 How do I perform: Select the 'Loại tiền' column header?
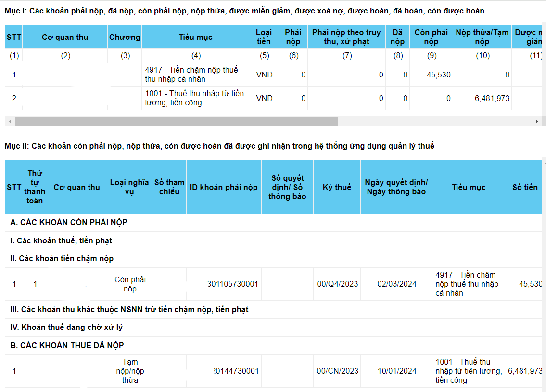264,37
